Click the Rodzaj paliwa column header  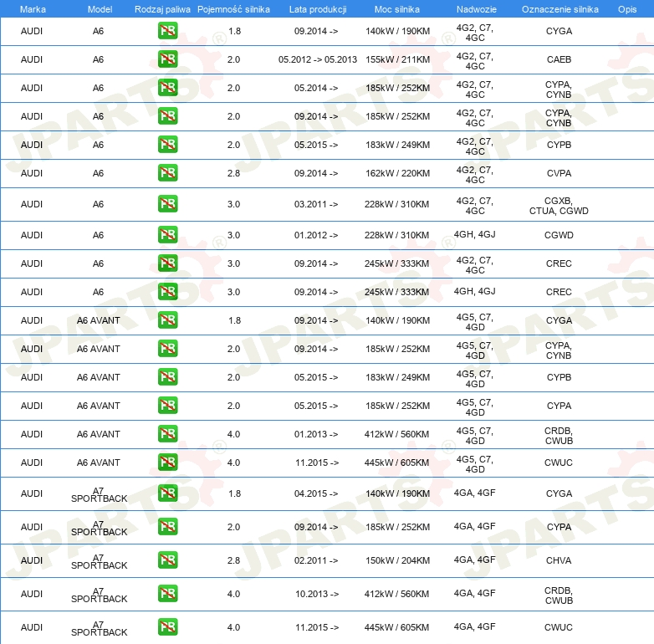(x=162, y=8)
